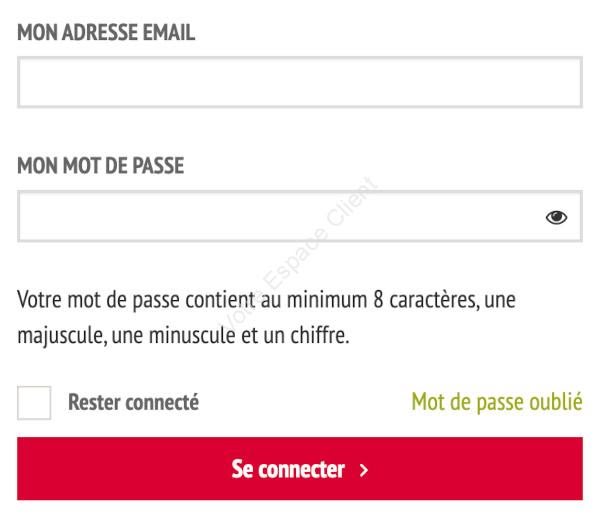Click the MON ADRESSE EMAIL label
Image resolution: width=600 pixels, height=516 pixels.
pos(106,32)
